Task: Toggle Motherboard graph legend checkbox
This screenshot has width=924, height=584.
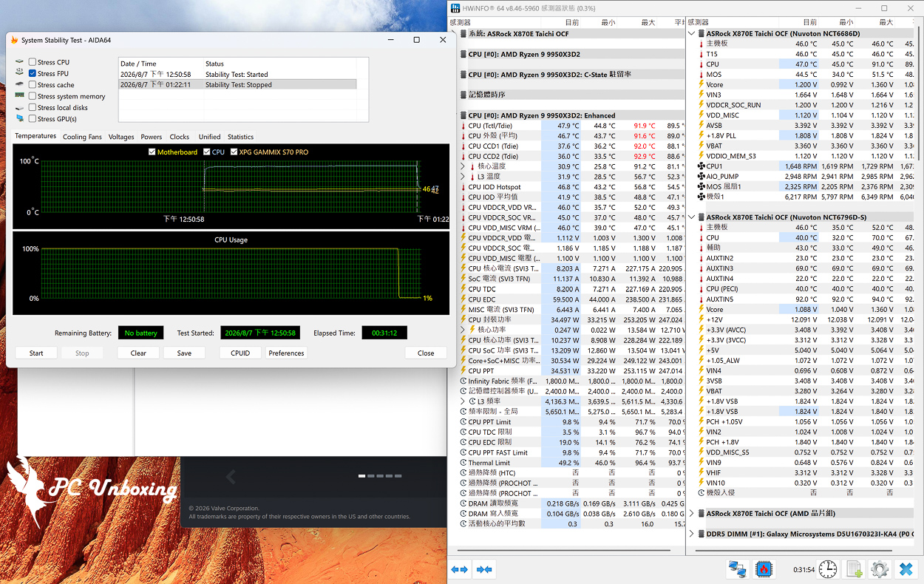Action: (152, 152)
